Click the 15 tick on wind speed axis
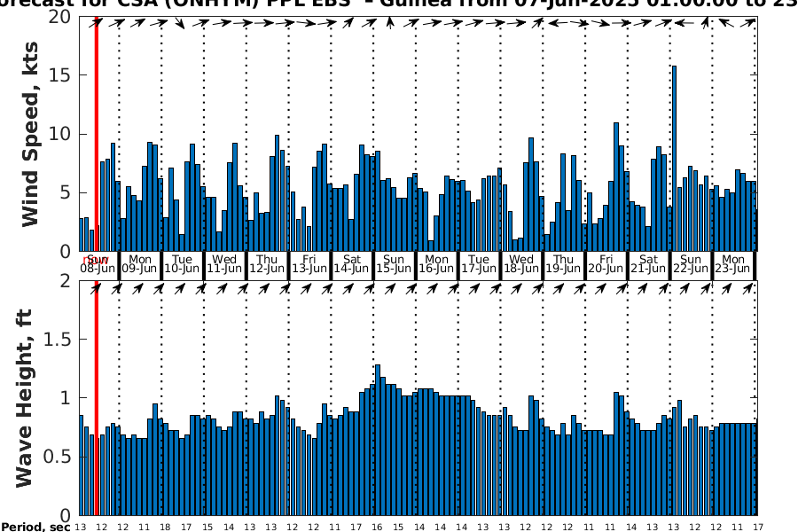This screenshot has width=798, height=532. point(59,75)
